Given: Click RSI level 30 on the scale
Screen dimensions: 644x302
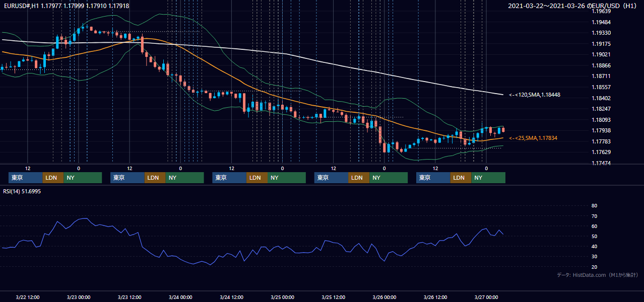Looking at the screenshot, I should tap(594, 257).
